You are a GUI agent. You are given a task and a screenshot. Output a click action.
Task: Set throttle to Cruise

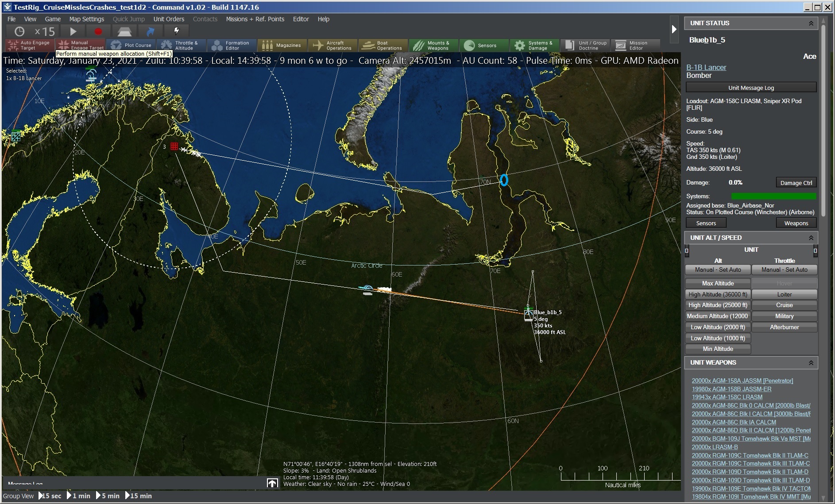(784, 305)
